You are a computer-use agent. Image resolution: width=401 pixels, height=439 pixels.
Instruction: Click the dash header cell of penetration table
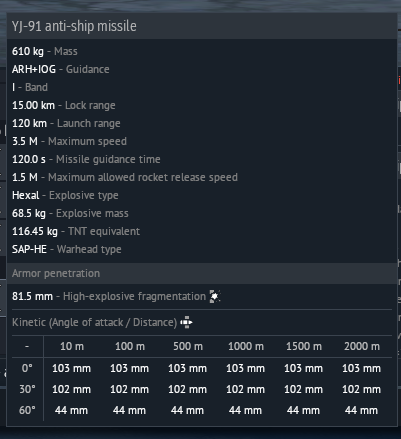[27, 346]
